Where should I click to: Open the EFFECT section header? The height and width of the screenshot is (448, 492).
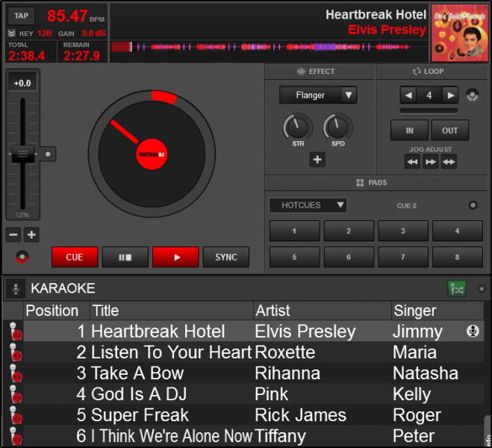click(x=320, y=72)
